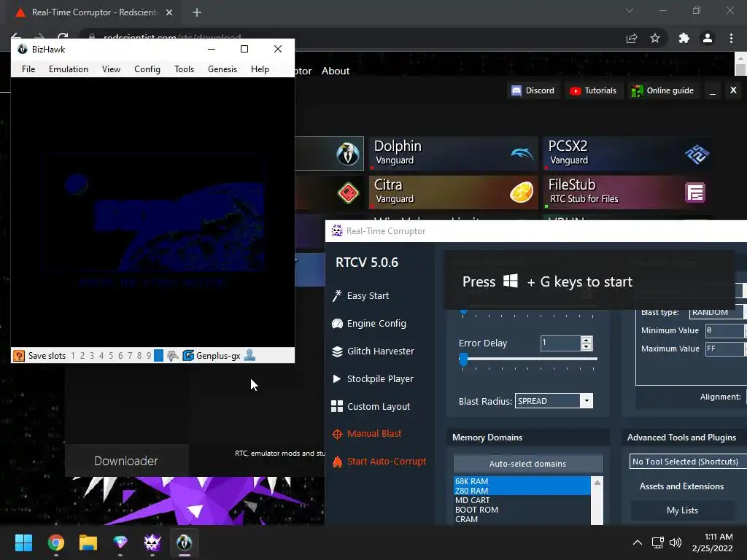The height and width of the screenshot is (560, 747).
Task: Open File Explorer from the taskbar
Action: point(88,542)
